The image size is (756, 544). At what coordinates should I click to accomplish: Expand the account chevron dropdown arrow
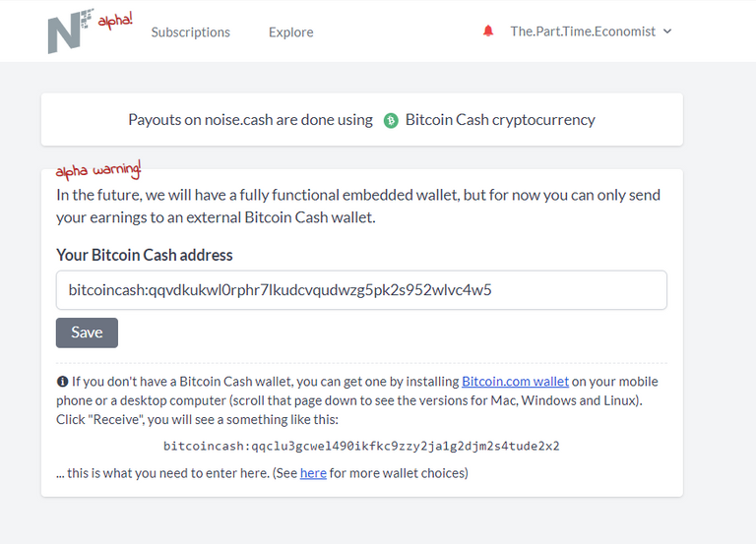(667, 31)
